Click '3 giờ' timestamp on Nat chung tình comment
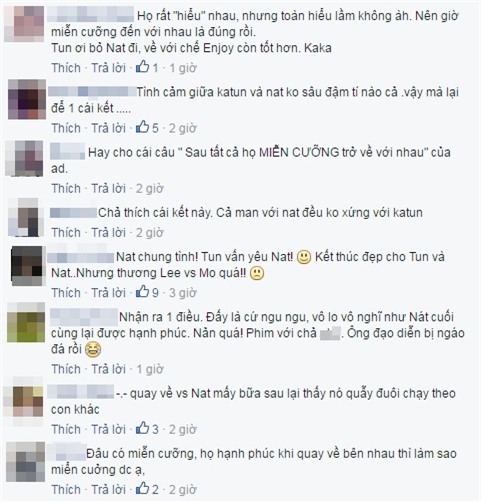 pyautogui.click(x=183, y=293)
